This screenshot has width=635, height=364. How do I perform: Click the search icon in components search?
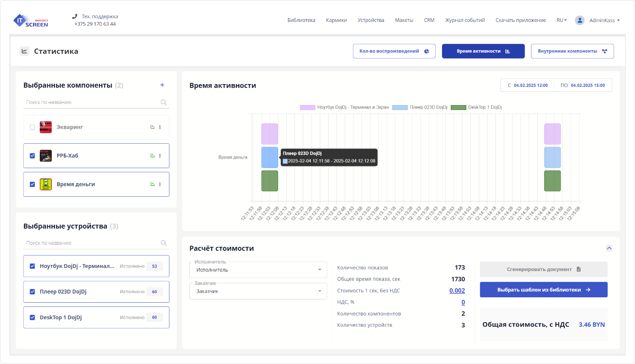pyautogui.click(x=164, y=102)
